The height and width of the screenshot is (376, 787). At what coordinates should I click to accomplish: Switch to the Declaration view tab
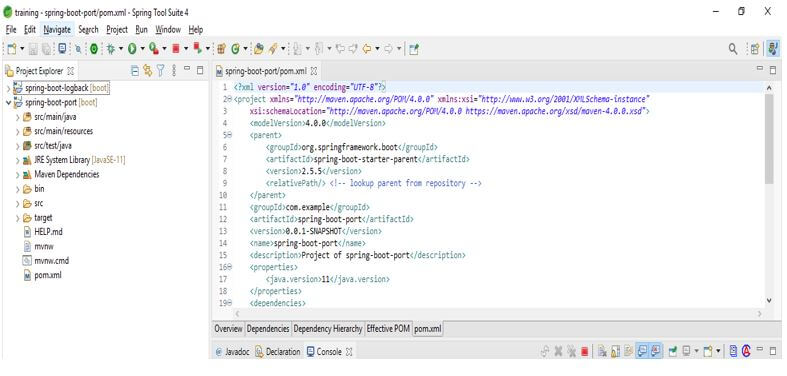[278, 352]
